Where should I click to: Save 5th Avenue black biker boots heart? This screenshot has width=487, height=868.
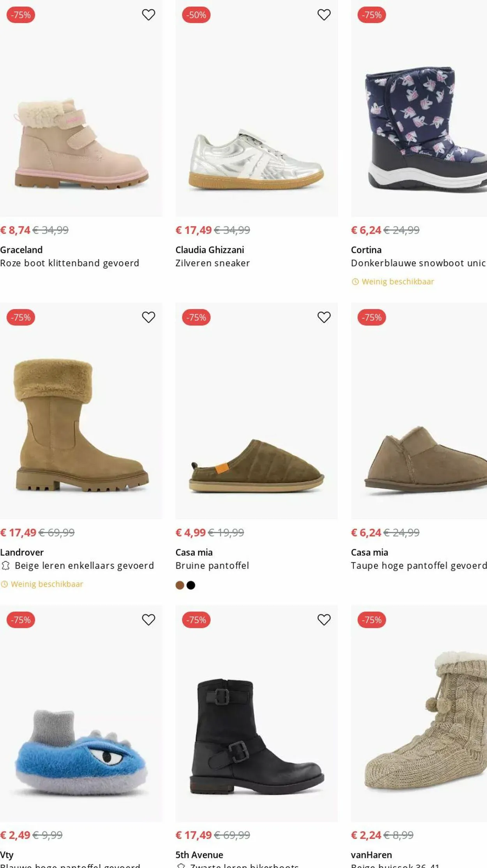click(324, 620)
